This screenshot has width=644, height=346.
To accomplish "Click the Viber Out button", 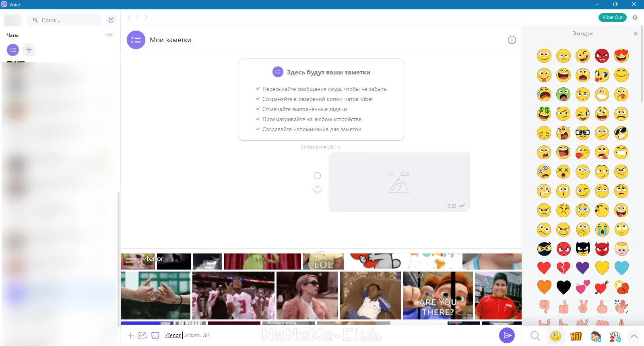I will (613, 17).
